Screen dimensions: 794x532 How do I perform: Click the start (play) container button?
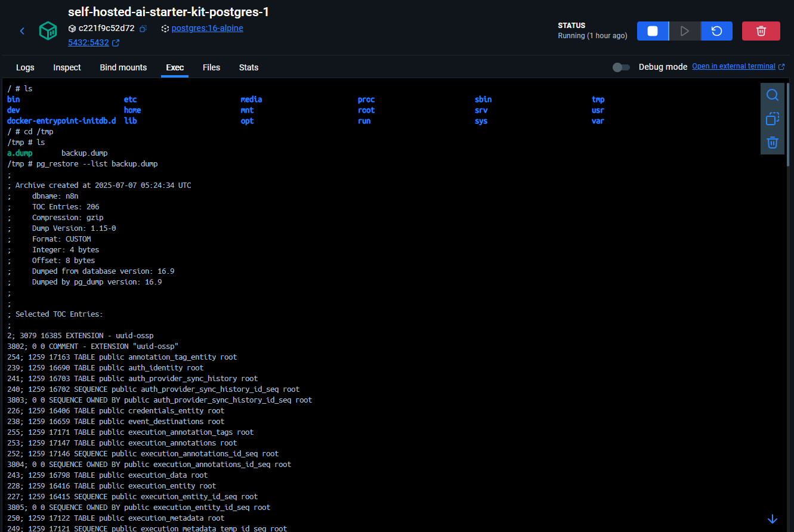click(685, 31)
